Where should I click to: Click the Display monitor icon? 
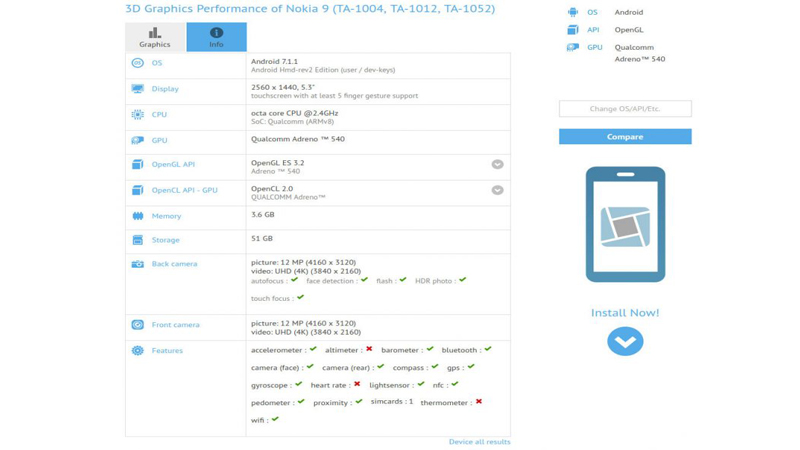click(137, 89)
